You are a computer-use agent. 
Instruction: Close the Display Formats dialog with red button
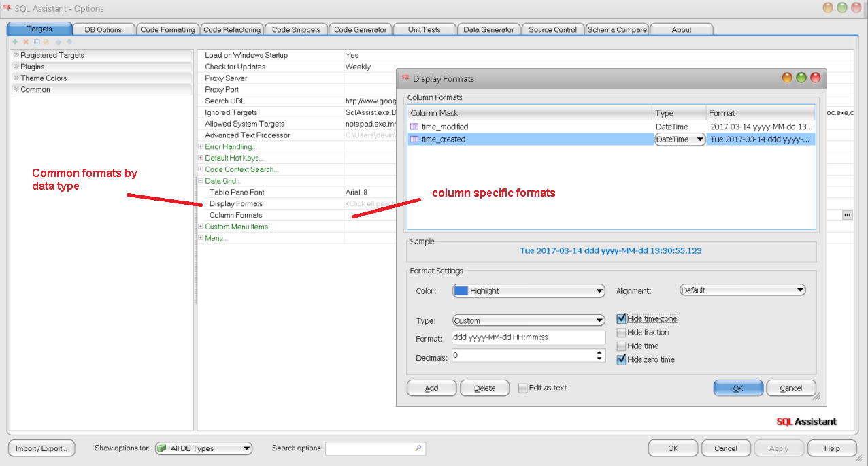(815, 78)
